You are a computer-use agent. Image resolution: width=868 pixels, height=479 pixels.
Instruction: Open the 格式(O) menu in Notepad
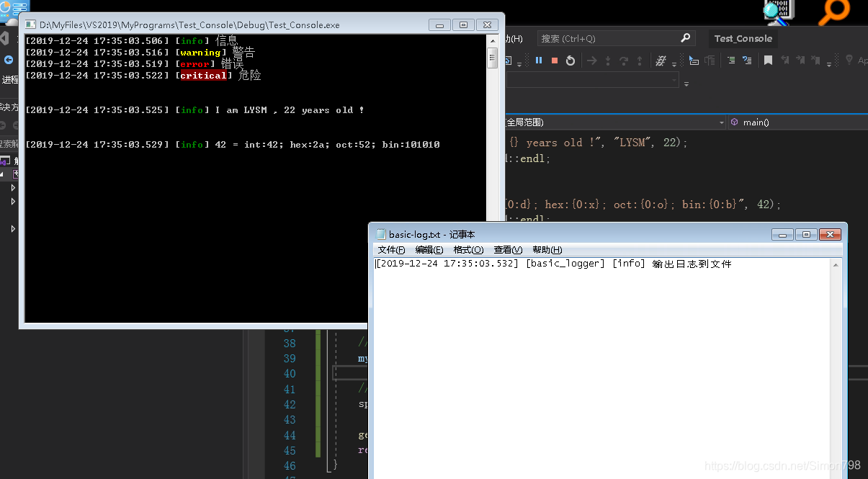[x=468, y=250]
